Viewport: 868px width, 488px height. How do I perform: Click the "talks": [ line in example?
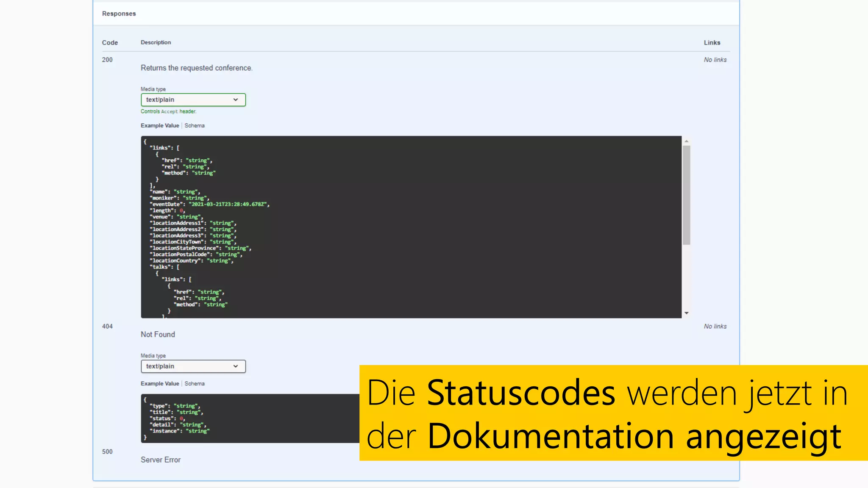tap(164, 267)
